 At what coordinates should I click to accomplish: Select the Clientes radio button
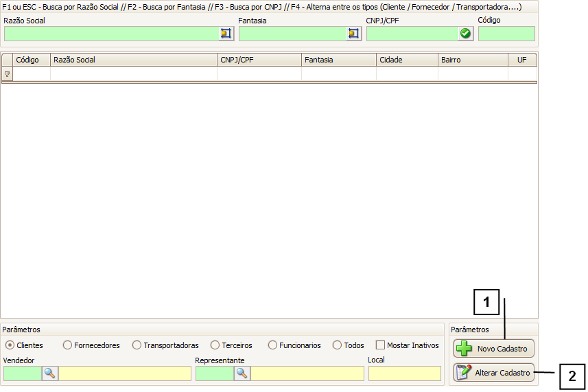point(10,345)
